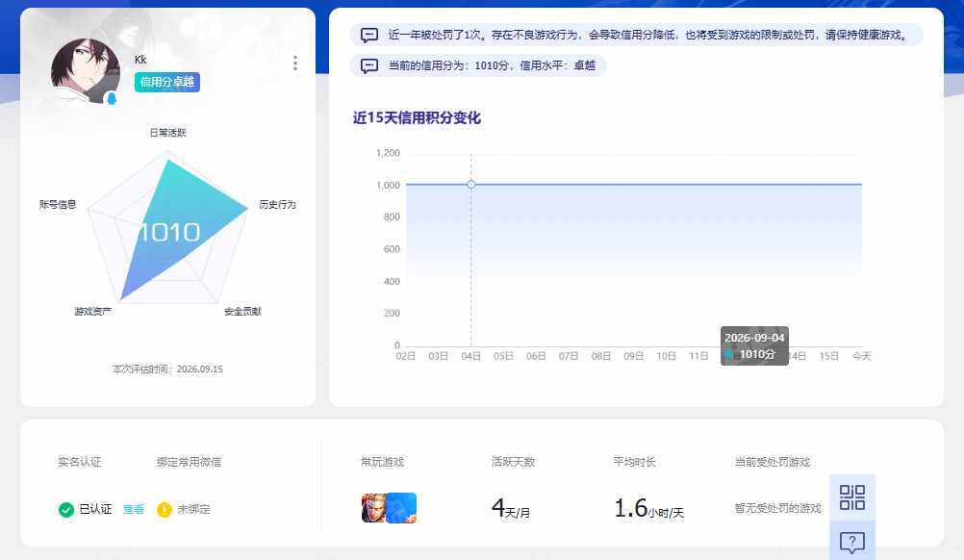The image size is (964, 560).
Task: Click the yellow 未绑定 warning icon
Action: [165, 510]
